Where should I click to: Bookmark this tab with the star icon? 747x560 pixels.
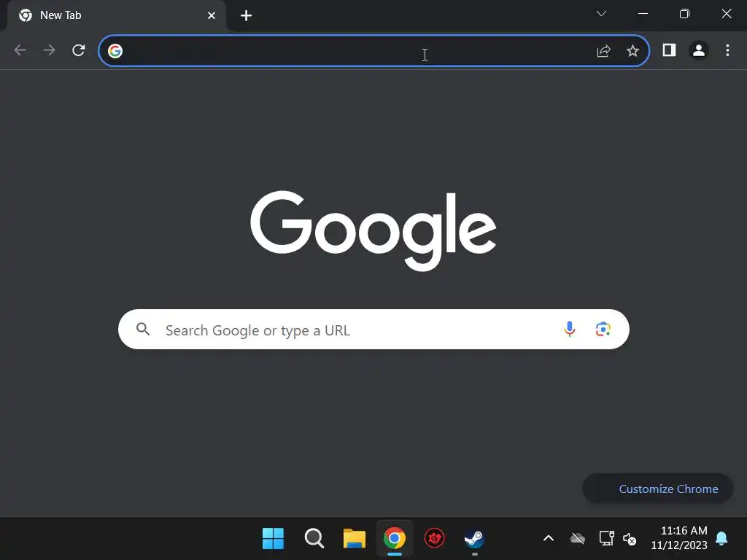632,50
